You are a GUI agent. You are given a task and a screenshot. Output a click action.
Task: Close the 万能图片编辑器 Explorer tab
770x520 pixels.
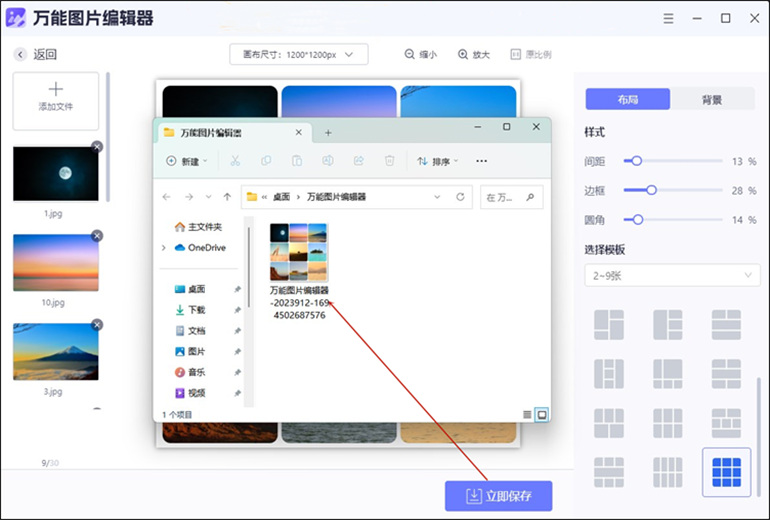point(298,133)
